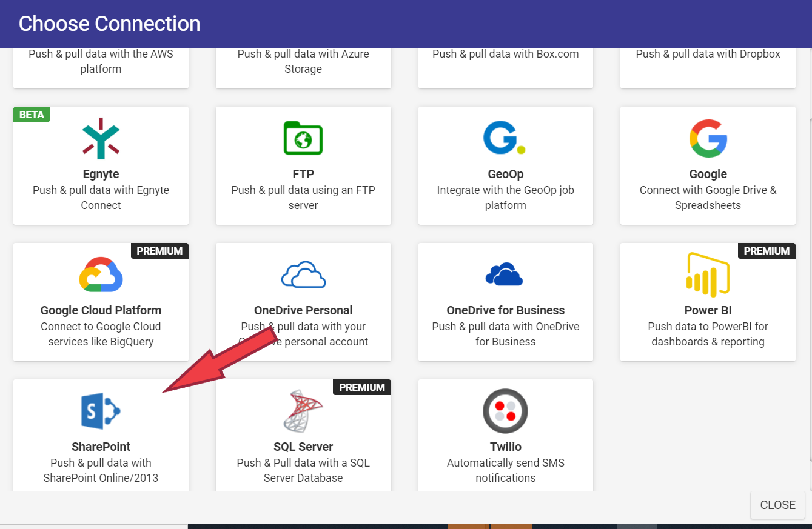Viewport: 812px width, 529px height.
Task: Select the OneDrive for Business heading
Action: coord(506,310)
